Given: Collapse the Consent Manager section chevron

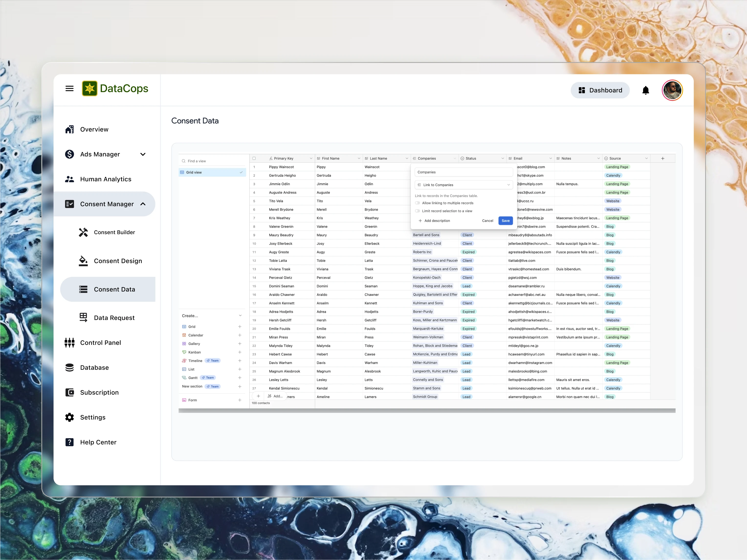Looking at the screenshot, I should (143, 204).
